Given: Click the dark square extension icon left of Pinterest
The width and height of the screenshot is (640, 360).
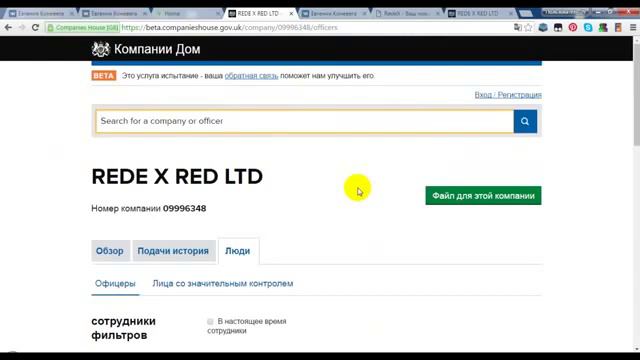Looking at the screenshot, I should 558,27.
